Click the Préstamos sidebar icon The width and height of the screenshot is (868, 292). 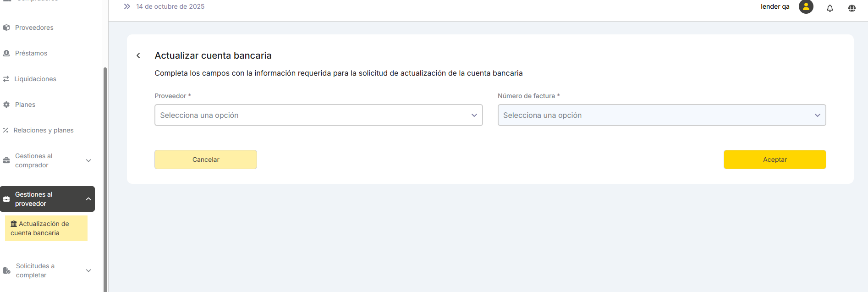6,53
